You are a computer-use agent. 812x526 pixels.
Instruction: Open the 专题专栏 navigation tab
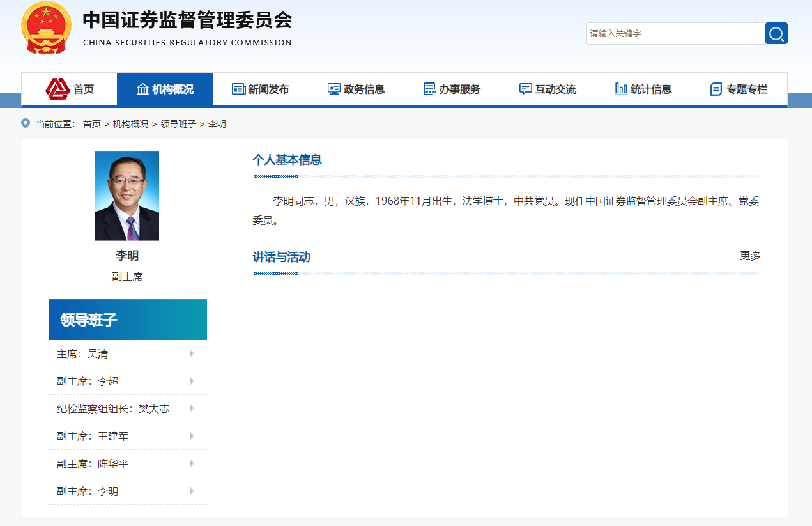point(739,89)
